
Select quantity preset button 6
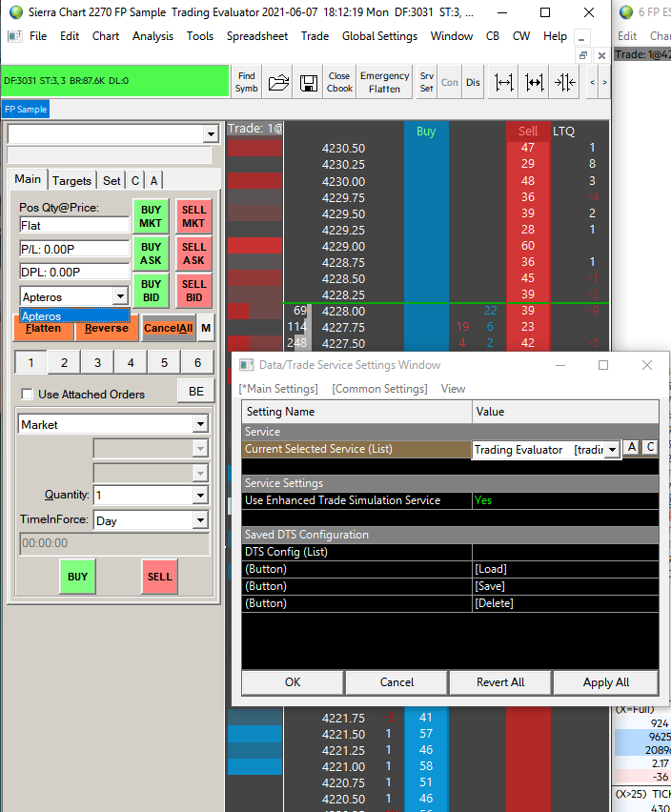click(197, 362)
